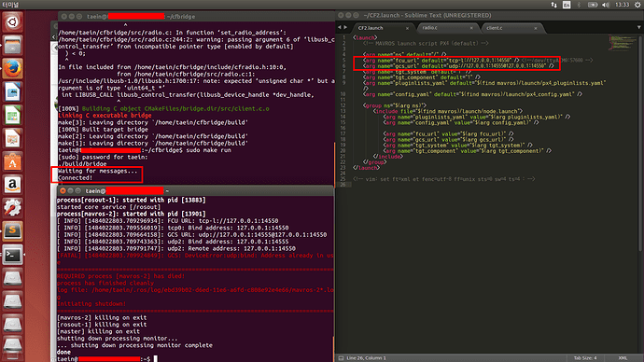The width and height of the screenshot is (644, 362).
Task: Click the lower terminal window title bar
Action: tap(195, 190)
